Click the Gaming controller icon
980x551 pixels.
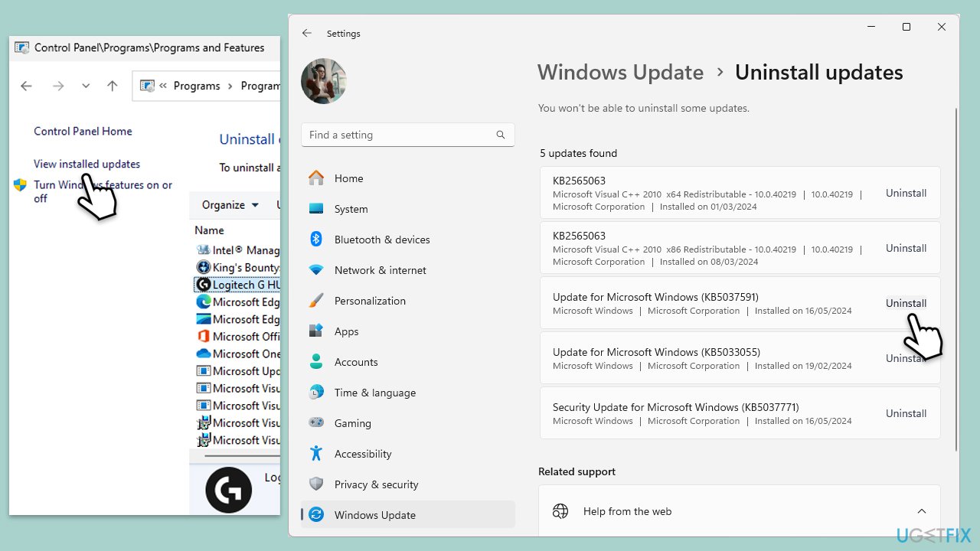click(x=316, y=422)
